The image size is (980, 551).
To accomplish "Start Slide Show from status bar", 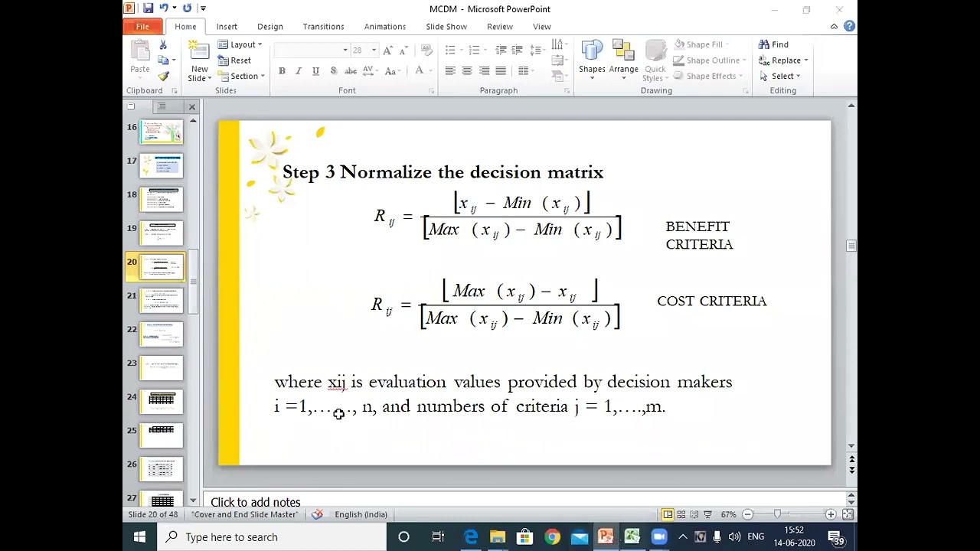I will pos(708,514).
